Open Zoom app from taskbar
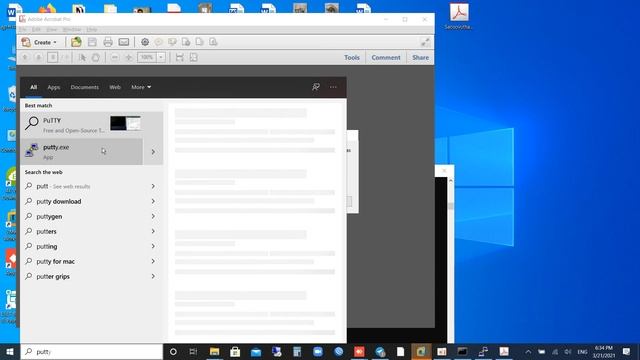 tap(318, 351)
